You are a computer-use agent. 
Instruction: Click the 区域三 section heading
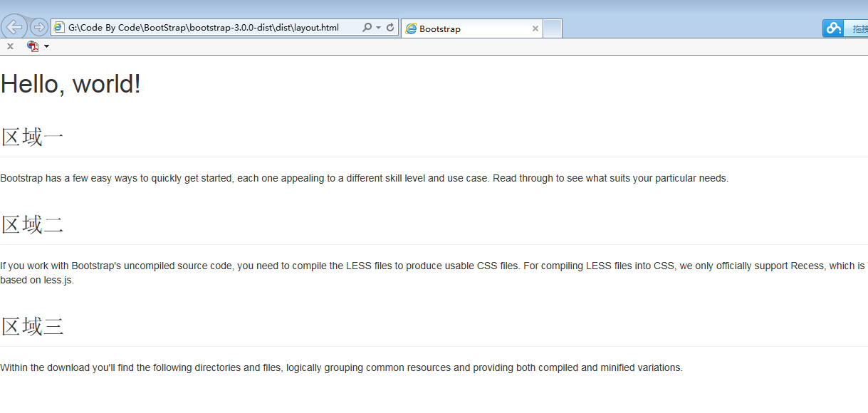[33, 327]
